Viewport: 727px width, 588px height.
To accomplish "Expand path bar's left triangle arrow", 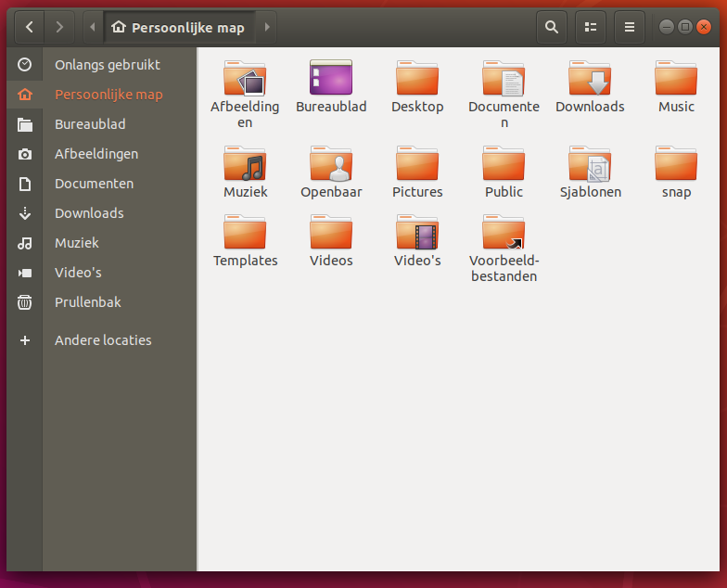I will click(93, 27).
